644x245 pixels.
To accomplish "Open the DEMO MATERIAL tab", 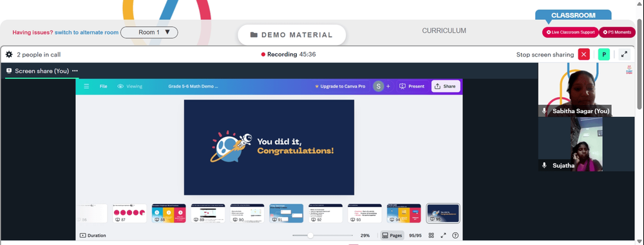I will tap(292, 35).
